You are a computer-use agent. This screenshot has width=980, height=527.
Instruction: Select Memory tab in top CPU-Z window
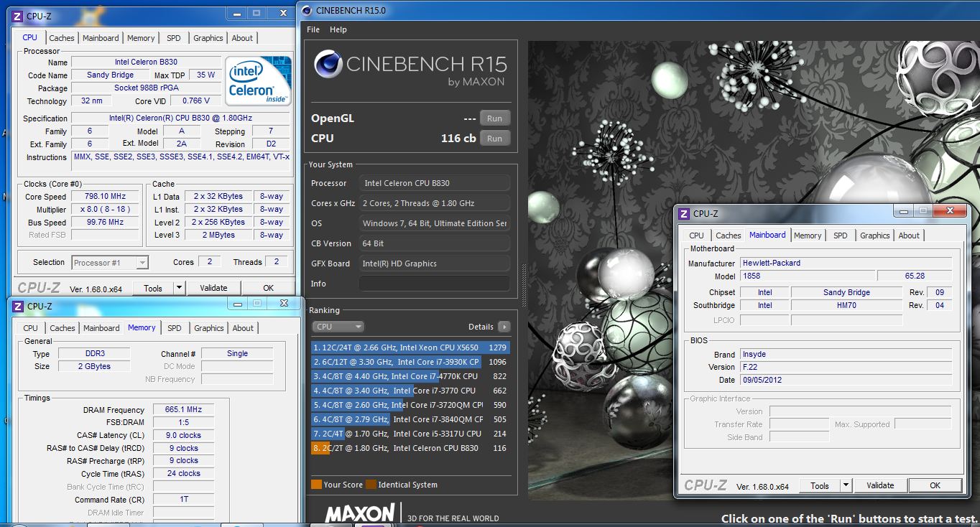141,38
